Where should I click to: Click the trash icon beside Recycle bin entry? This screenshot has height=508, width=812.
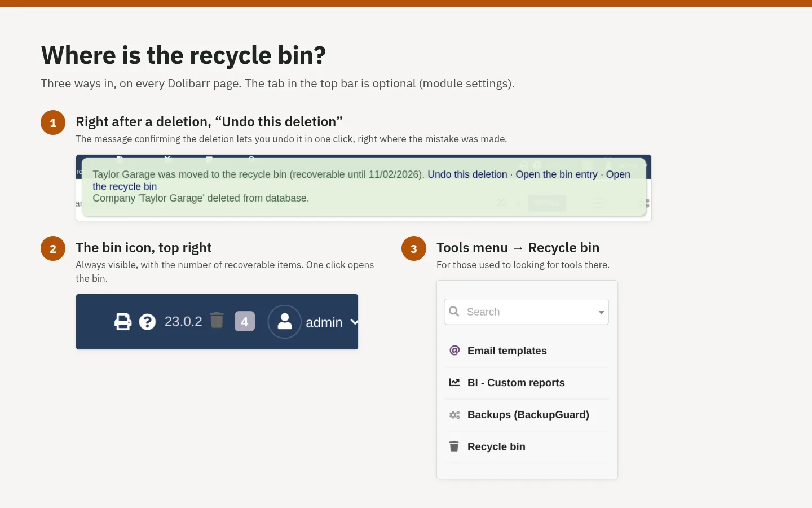pos(454,446)
